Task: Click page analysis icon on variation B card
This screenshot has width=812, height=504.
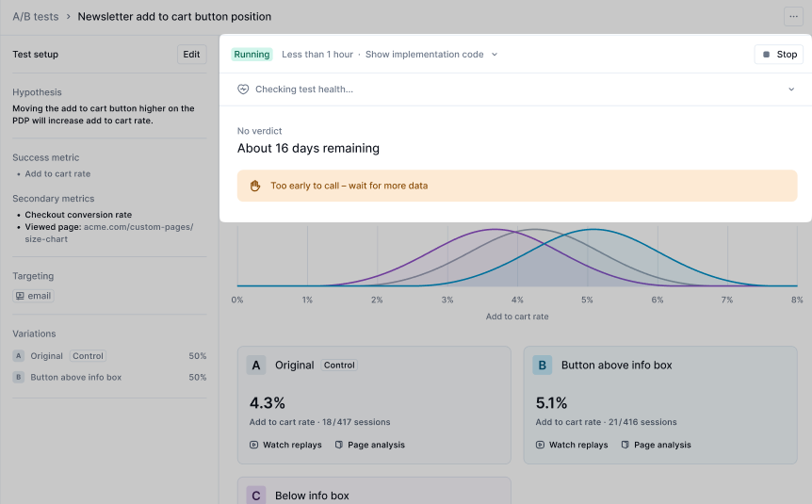Action: (625, 445)
